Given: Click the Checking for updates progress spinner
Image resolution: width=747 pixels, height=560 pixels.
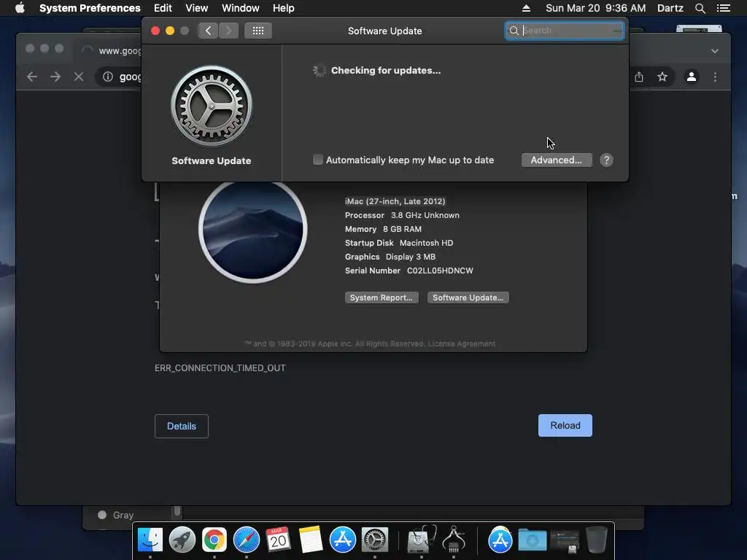Looking at the screenshot, I should pos(320,71).
